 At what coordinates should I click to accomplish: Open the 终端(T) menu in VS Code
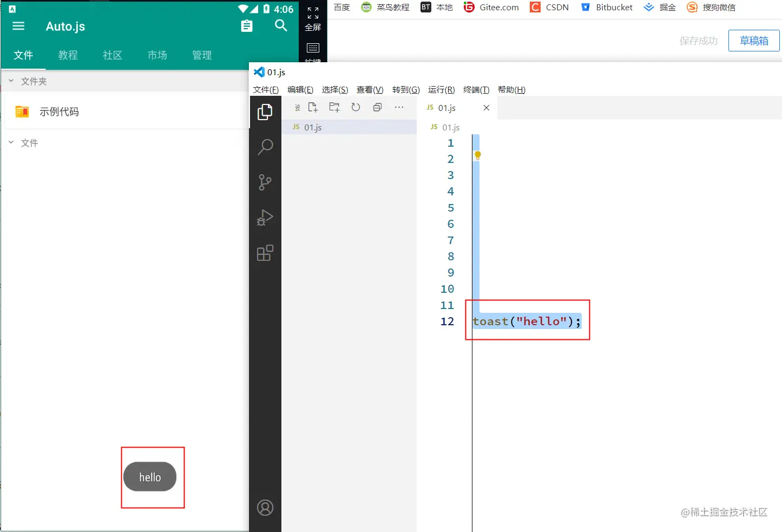tap(476, 90)
